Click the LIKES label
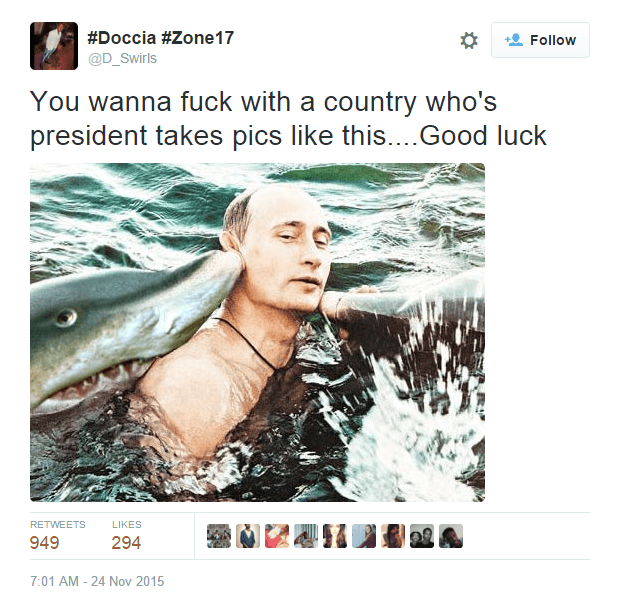624x598 pixels. pyautogui.click(x=127, y=524)
